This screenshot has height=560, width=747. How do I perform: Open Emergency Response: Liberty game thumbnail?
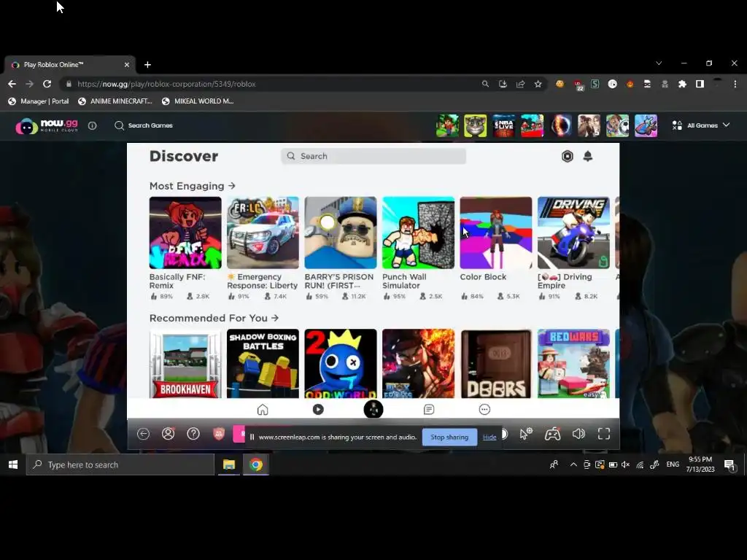point(263,233)
